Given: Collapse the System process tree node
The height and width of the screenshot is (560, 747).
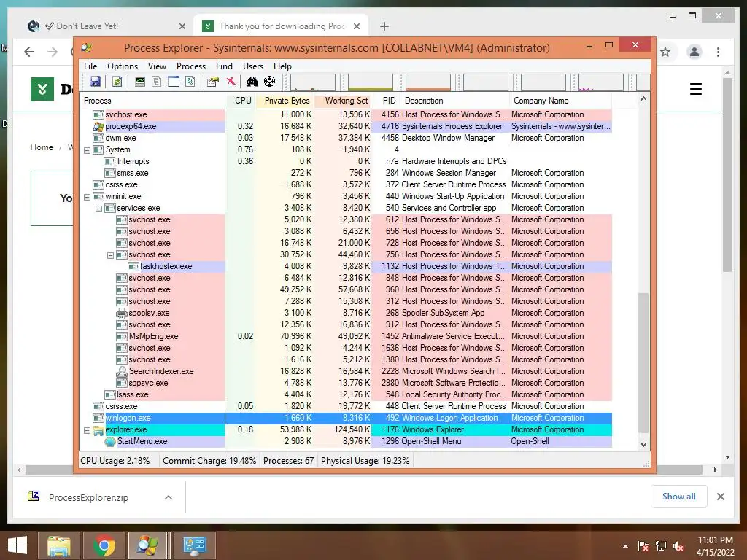Looking at the screenshot, I should pyautogui.click(x=88, y=150).
